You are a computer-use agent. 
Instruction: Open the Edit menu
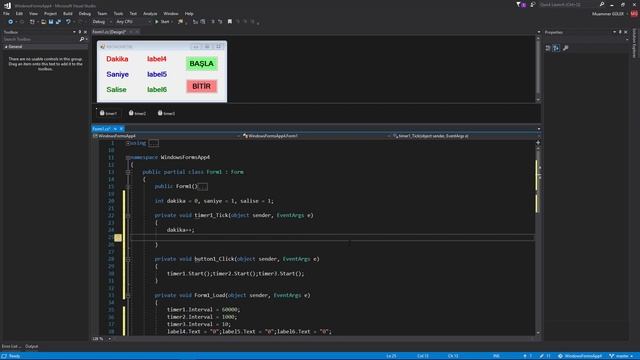point(19,13)
